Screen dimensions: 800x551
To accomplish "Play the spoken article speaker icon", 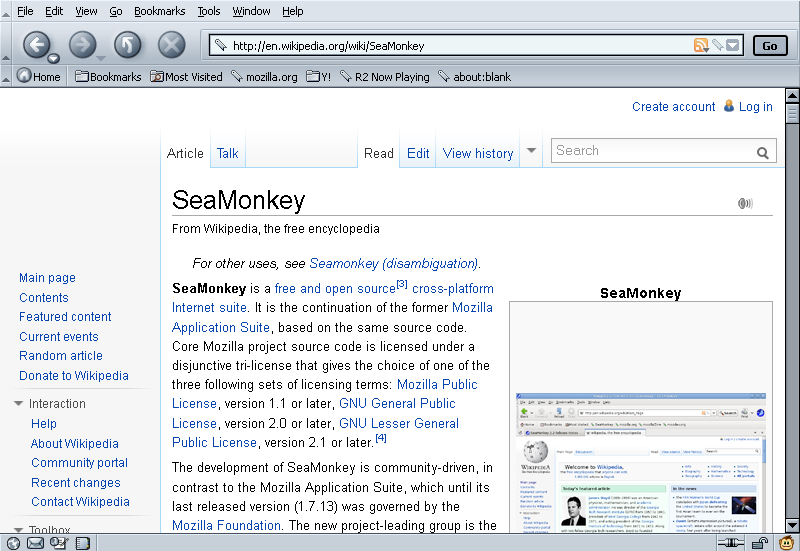I will [x=745, y=203].
